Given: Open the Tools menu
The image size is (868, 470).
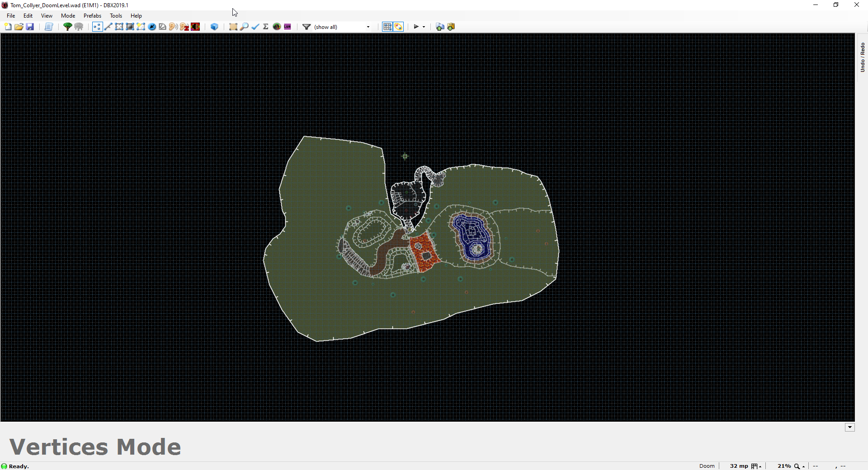Looking at the screenshot, I should (116, 15).
